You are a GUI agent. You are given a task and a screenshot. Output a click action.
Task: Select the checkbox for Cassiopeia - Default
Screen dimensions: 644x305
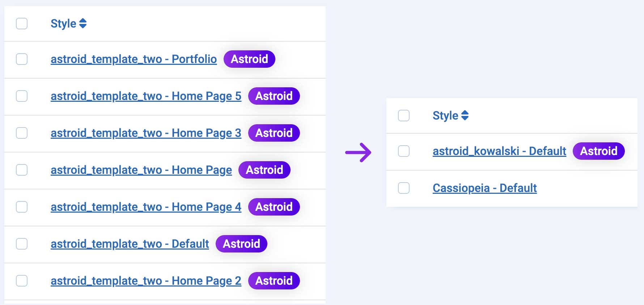coord(404,188)
